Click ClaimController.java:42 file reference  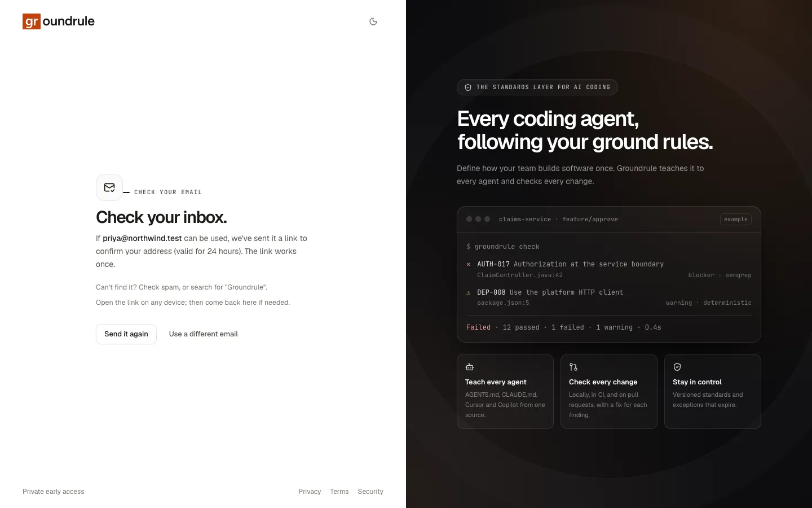click(520, 275)
